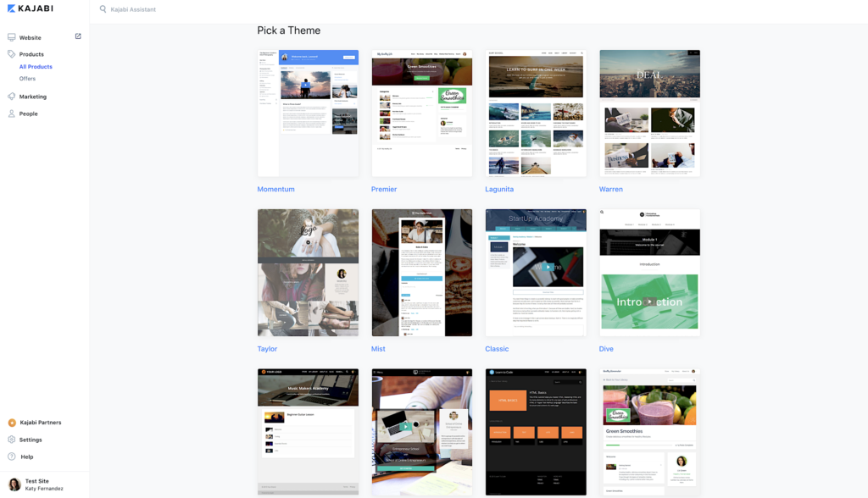Select the Entrepreneur School theme thumbnail
Image resolution: width=868 pixels, height=498 pixels.
pos(422,432)
